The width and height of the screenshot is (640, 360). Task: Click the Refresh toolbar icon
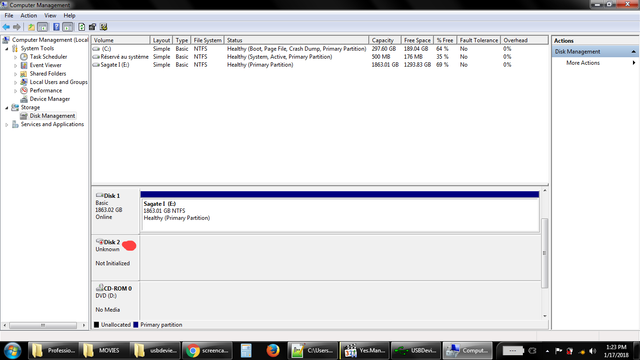tap(82, 27)
